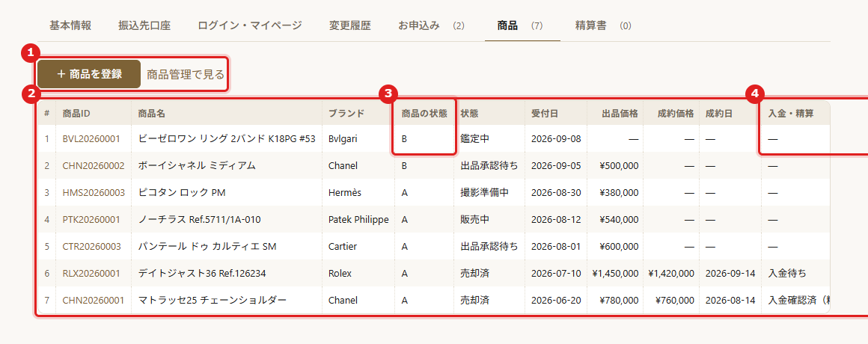Screen dimensions: 868x344
Task: Follow the 商品管理で見る link
Action: tap(186, 74)
